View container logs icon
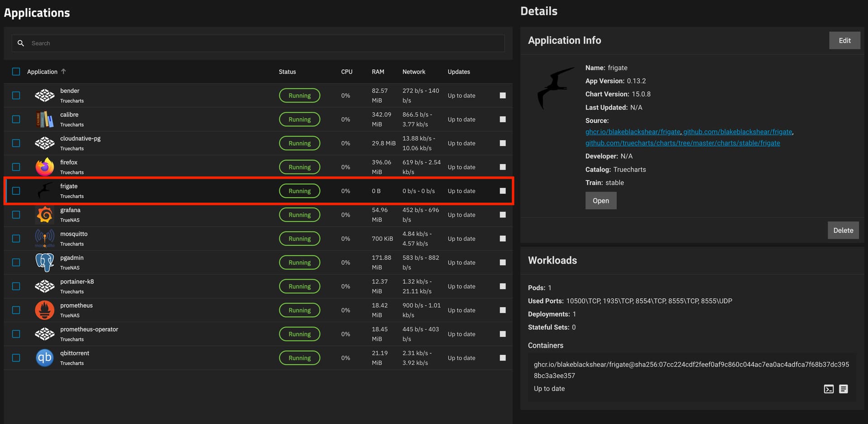 coord(844,389)
